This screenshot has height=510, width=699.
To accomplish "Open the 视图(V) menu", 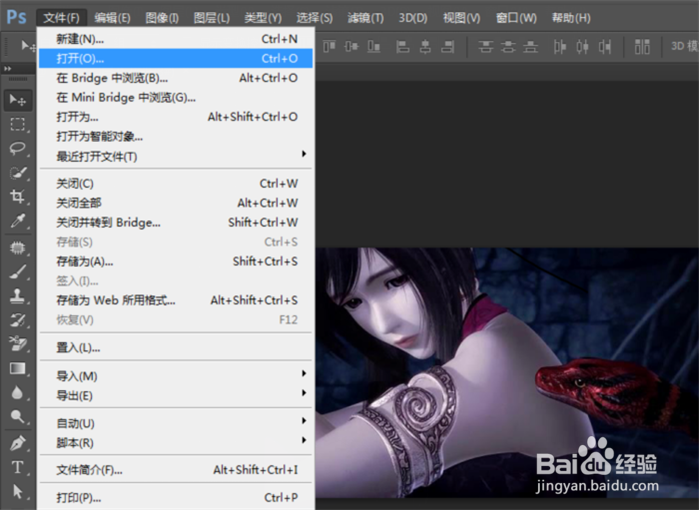I will coord(461,18).
